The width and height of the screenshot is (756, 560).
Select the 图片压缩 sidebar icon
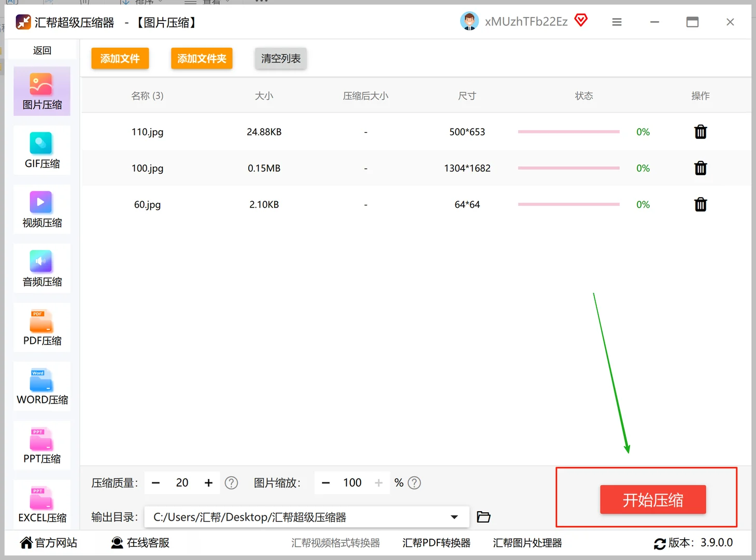(x=41, y=91)
